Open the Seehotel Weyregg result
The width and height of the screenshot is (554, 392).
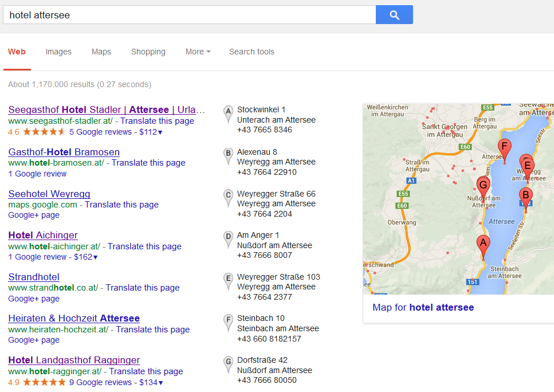tap(49, 194)
